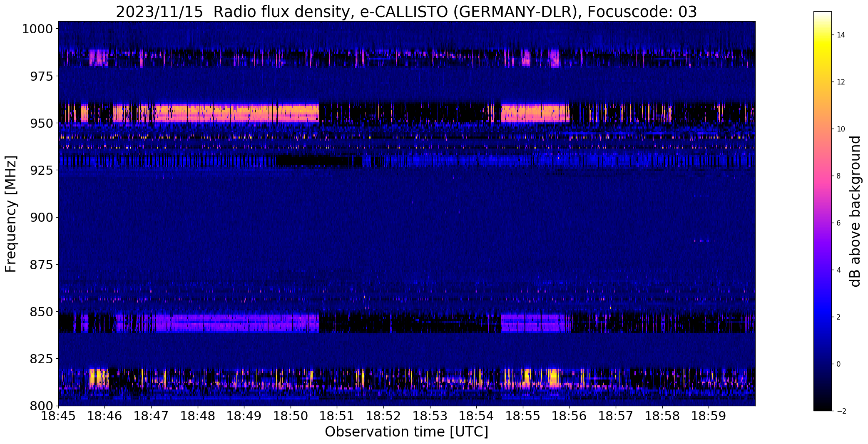Viewport: 868px width, 444px height.
Task: Click the 18:54 time tick label
Action: [476, 416]
